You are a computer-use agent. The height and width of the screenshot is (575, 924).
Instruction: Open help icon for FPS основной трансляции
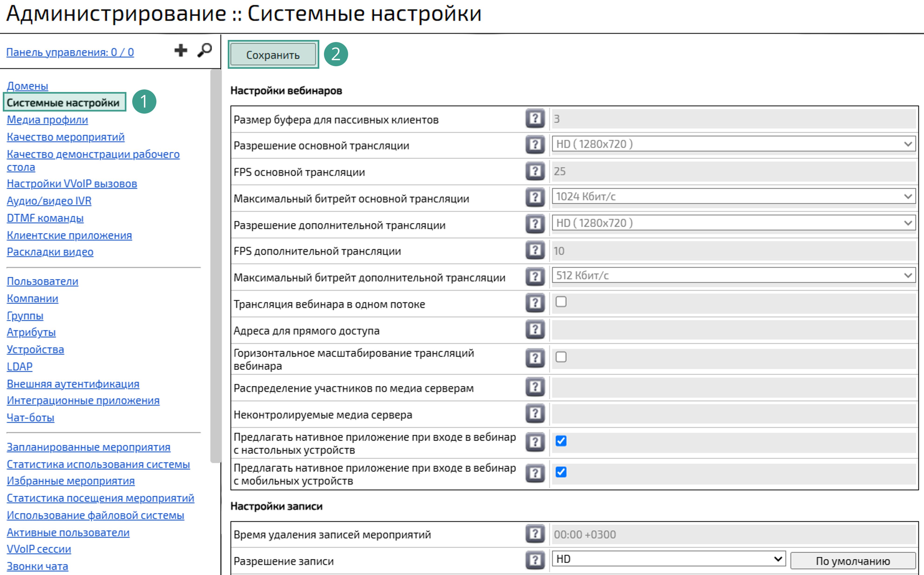(535, 171)
